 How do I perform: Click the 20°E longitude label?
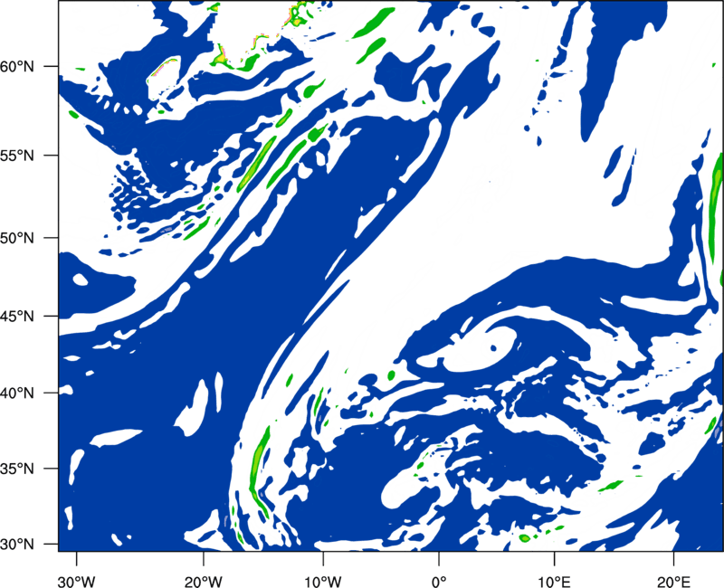coord(673,581)
